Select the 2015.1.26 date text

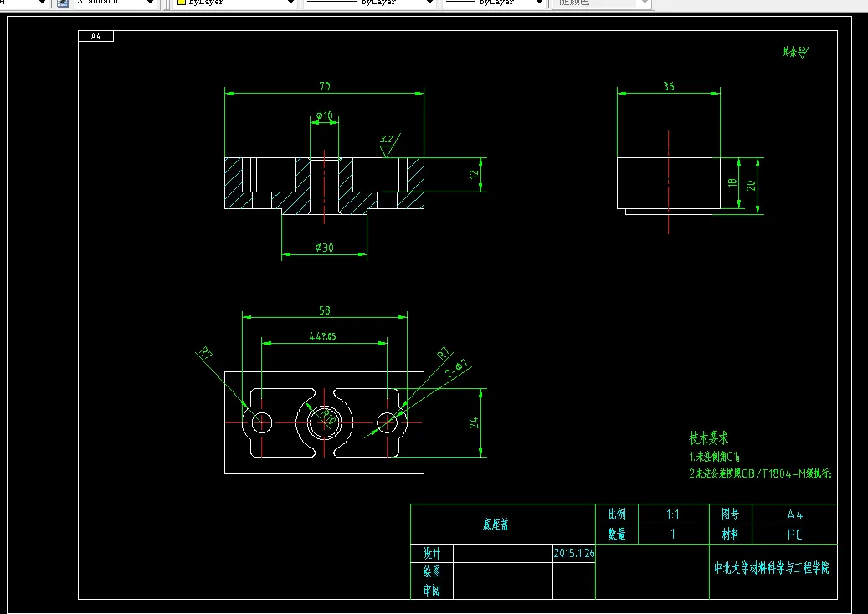(574, 553)
